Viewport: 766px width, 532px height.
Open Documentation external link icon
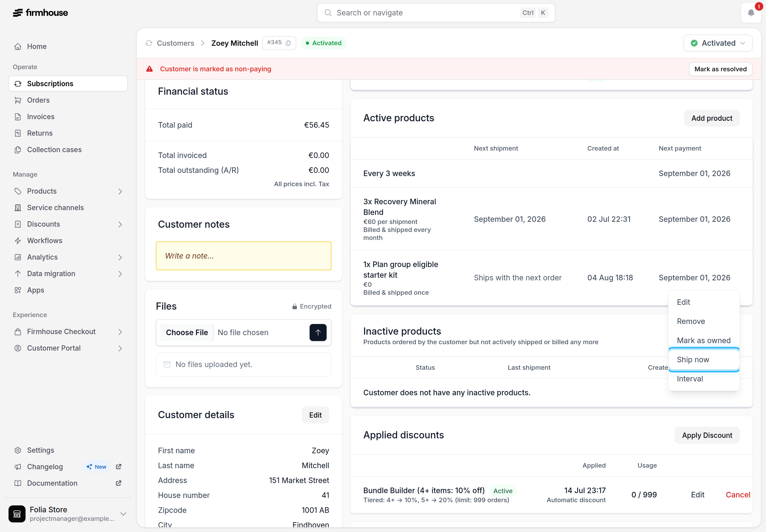coord(118,483)
